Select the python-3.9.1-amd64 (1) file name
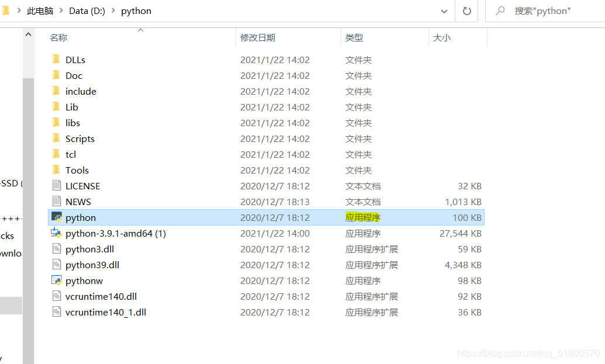The width and height of the screenshot is (605, 364). (x=116, y=234)
